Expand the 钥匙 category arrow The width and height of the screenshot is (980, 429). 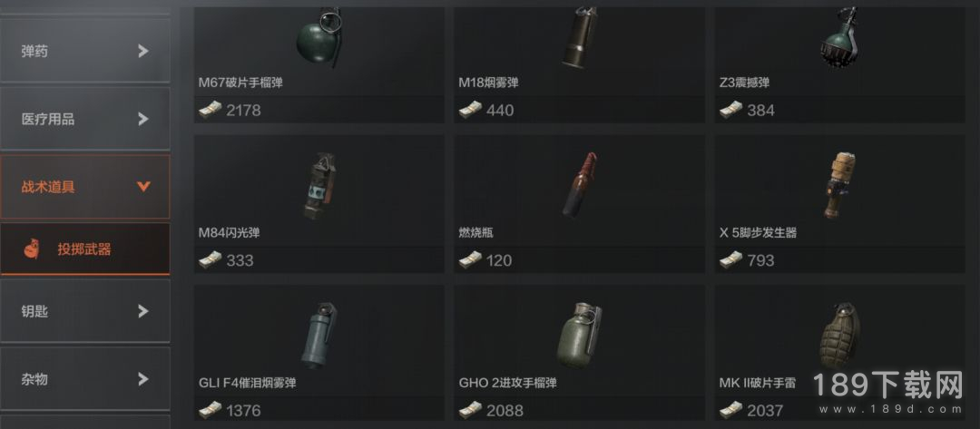pos(143,311)
